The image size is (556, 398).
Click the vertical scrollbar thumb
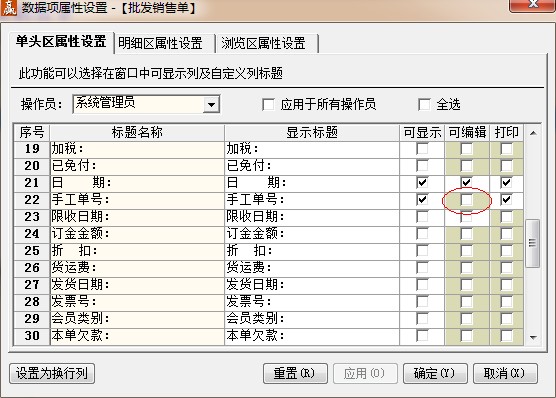(x=533, y=243)
